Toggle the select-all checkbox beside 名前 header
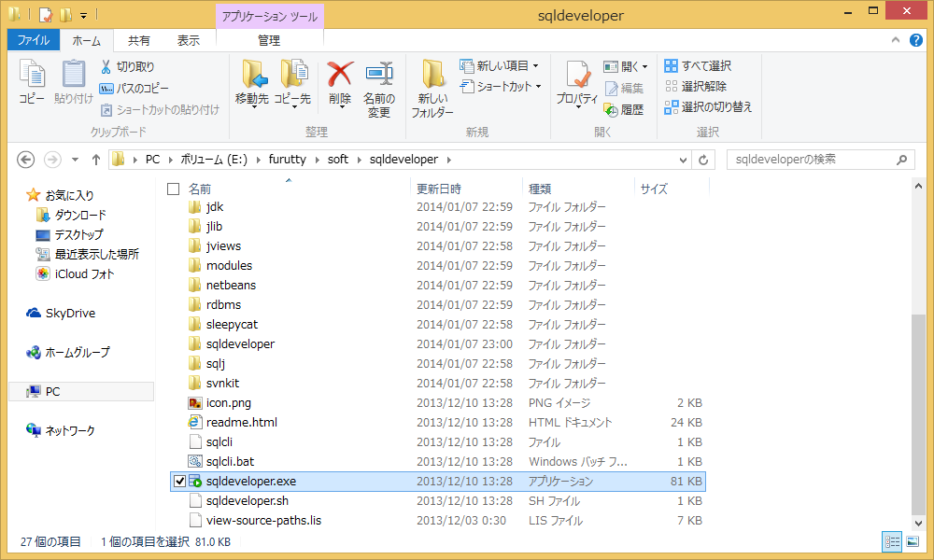The image size is (934, 560). [174, 189]
